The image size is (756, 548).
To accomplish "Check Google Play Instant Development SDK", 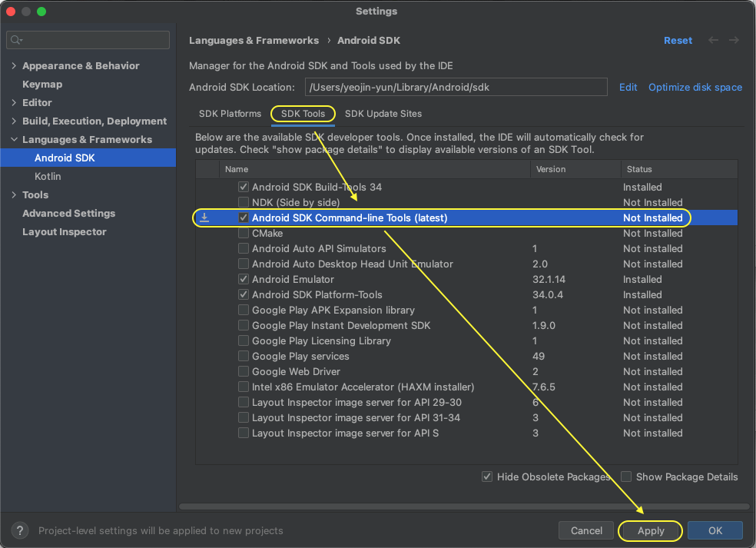I will tap(244, 325).
